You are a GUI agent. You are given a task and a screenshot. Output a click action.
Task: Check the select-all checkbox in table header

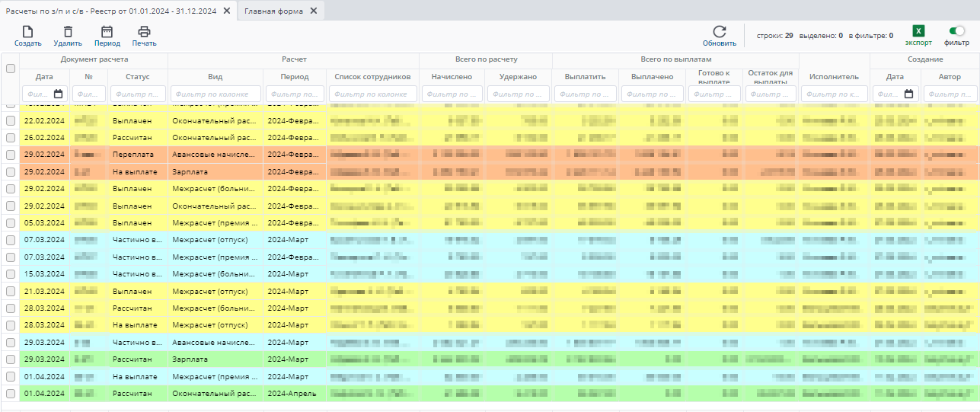(11, 69)
